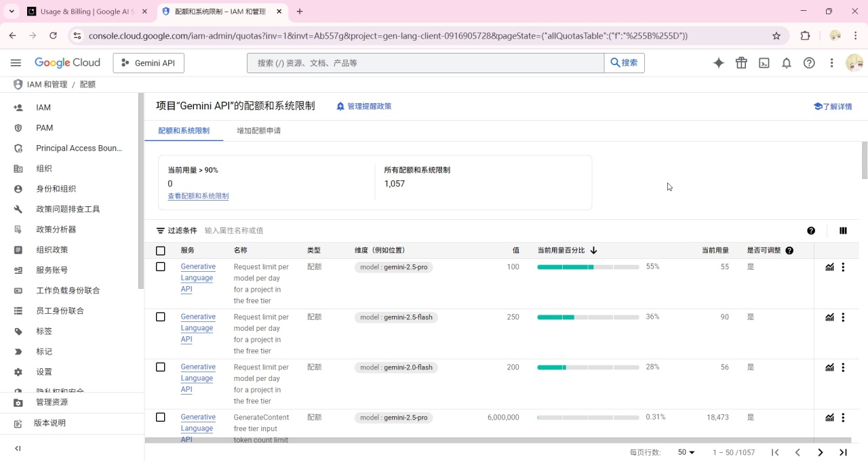Click the IAM 和管理 breadcrumb
The height and width of the screenshot is (461, 868).
point(47,85)
